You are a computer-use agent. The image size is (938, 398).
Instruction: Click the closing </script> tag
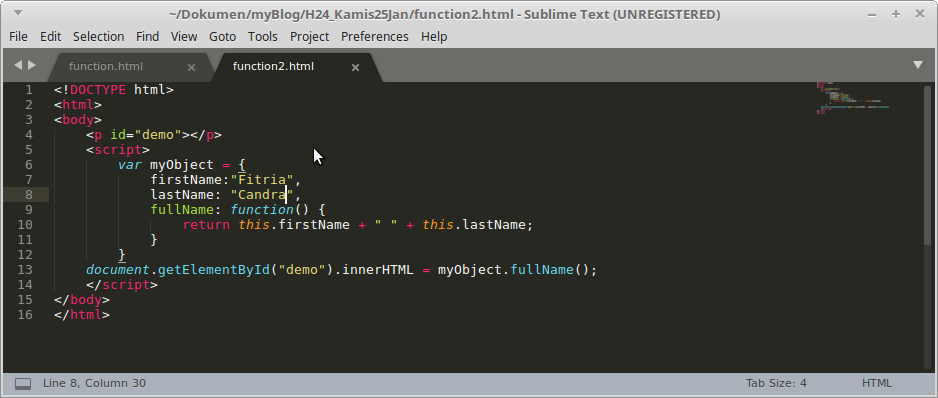pos(121,285)
